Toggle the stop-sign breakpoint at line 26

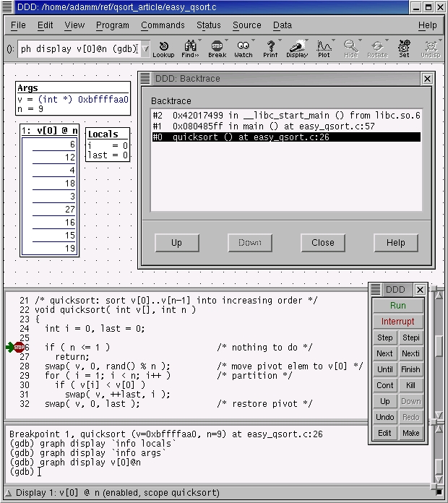click(19, 348)
